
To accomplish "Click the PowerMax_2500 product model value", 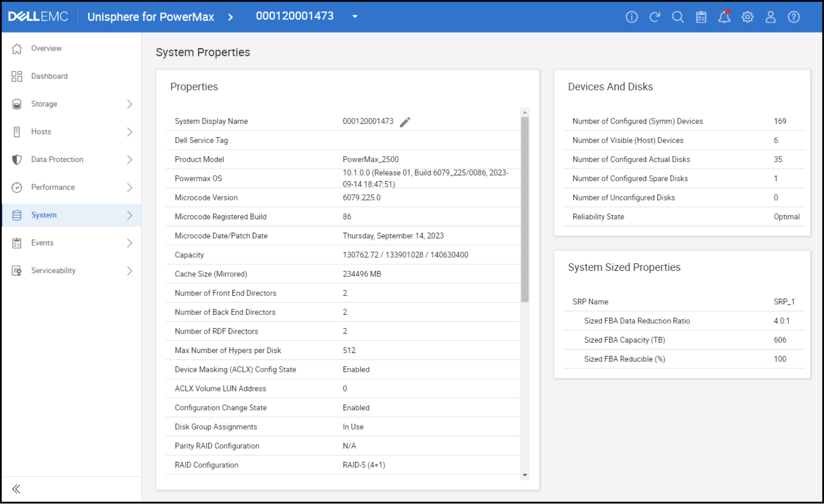I will pos(370,159).
